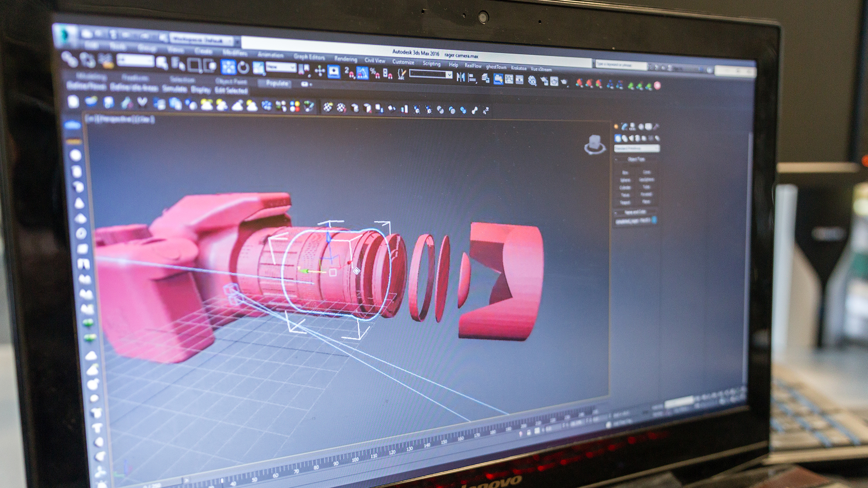The height and width of the screenshot is (488, 868).
Task: Choose the Bind to Space Warp tool
Action: [105, 61]
